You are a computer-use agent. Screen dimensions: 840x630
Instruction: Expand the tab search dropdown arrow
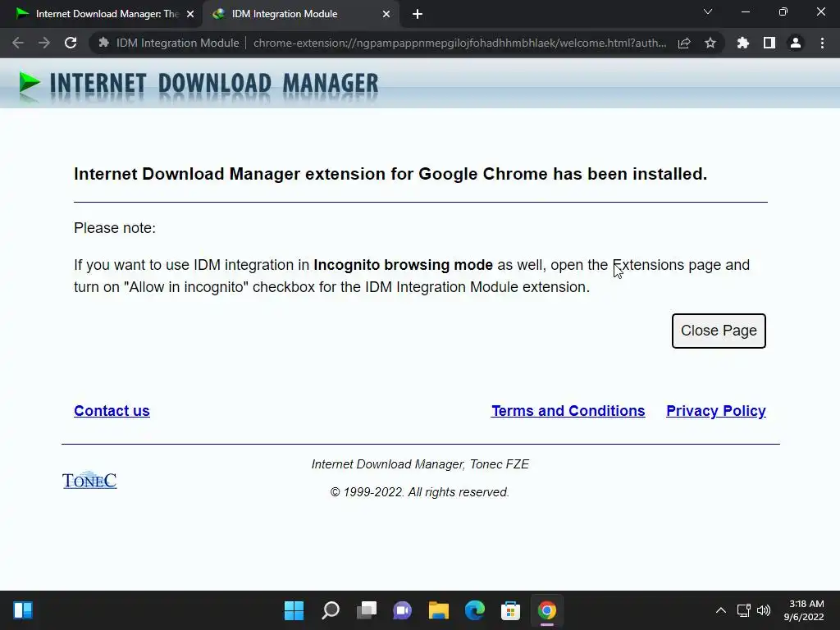click(708, 11)
